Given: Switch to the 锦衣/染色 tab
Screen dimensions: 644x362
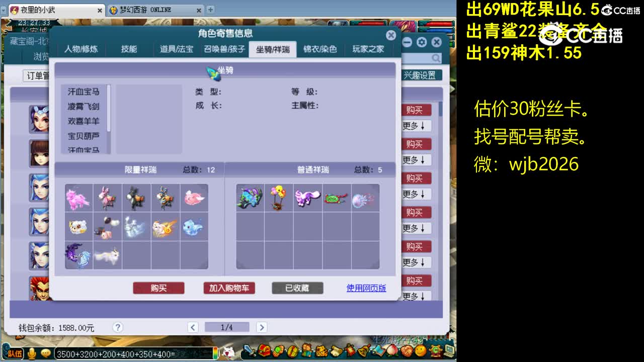Looking at the screenshot, I should (320, 49).
